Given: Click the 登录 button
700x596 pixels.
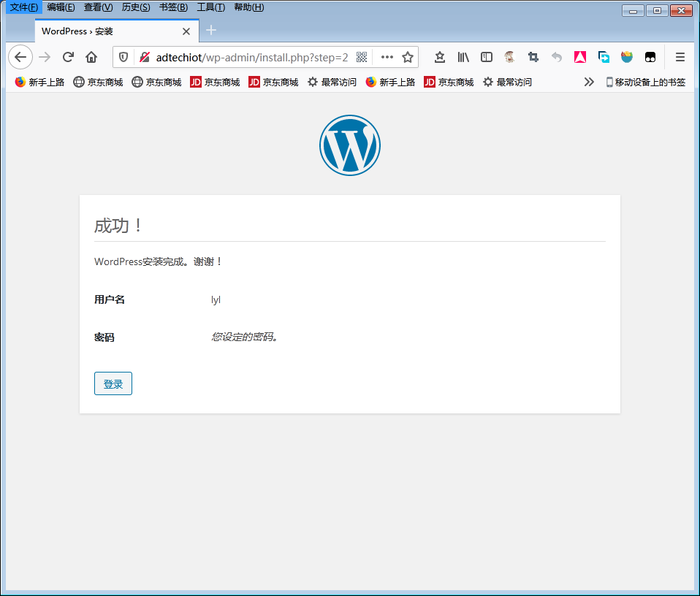Looking at the screenshot, I should click(x=113, y=383).
